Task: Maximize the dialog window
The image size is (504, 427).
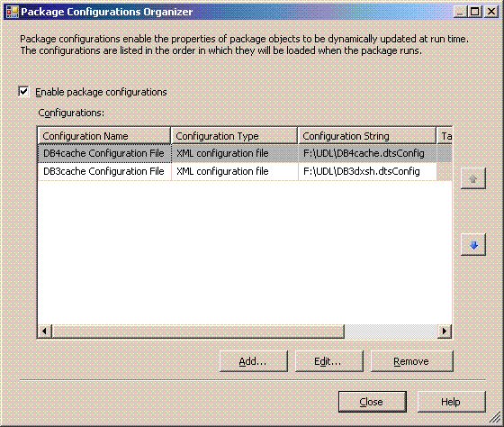Action: (475, 13)
